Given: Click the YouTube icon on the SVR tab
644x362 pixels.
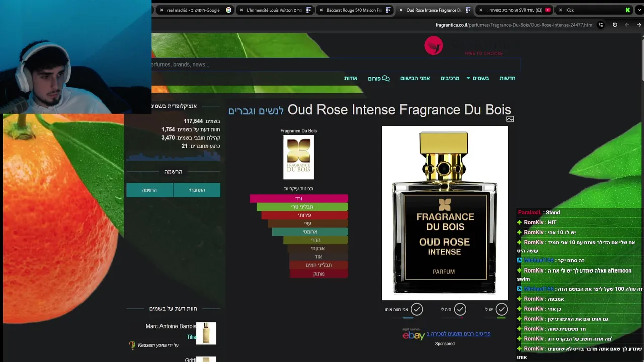Looking at the screenshot, I should [548, 10].
